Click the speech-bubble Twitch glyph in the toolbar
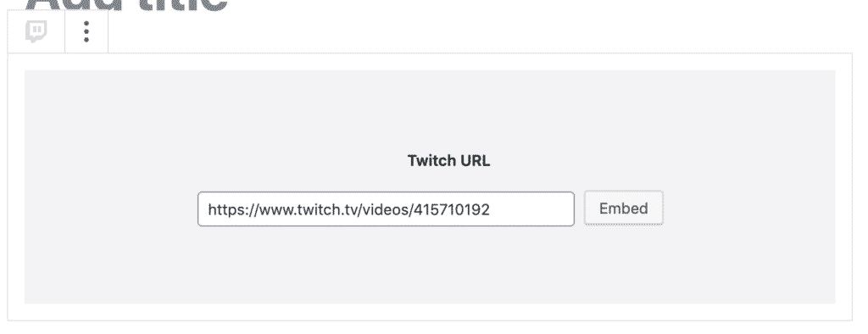 pyautogui.click(x=36, y=31)
